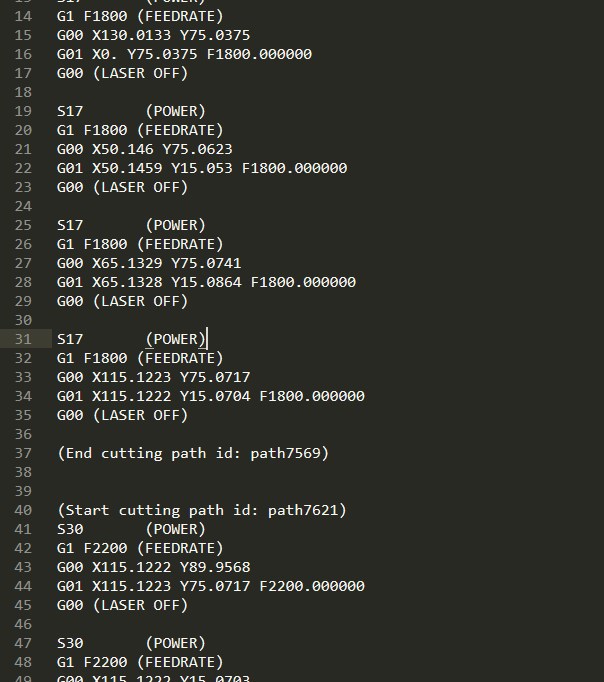Click the 'G1 F2200 (FEEDRATE)' line 42
The width and height of the screenshot is (604, 682).
(140, 548)
